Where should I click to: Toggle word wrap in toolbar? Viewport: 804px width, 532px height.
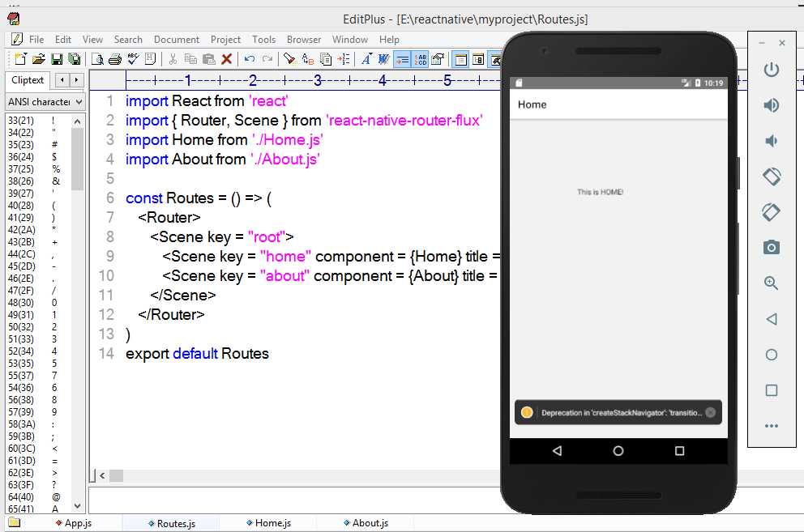(403, 59)
